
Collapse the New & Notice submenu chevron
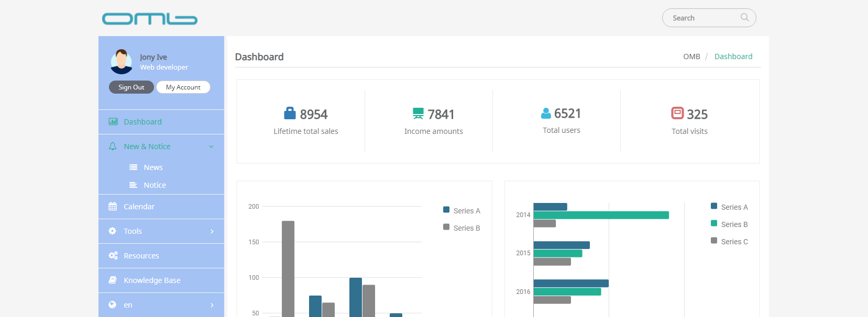(x=211, y=146)
